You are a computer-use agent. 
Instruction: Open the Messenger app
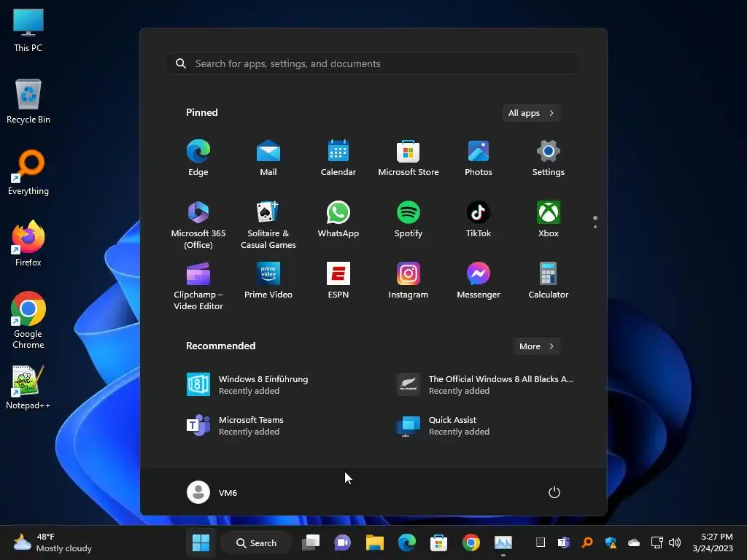pos(479,281)
